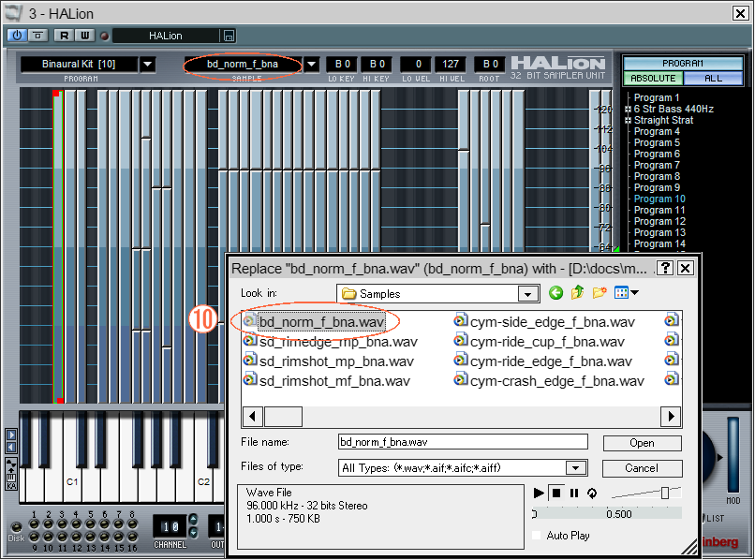Click the Binaural Kit [10] program name
This screenshot has height=560, width=755.
click(x=79, y=64)
